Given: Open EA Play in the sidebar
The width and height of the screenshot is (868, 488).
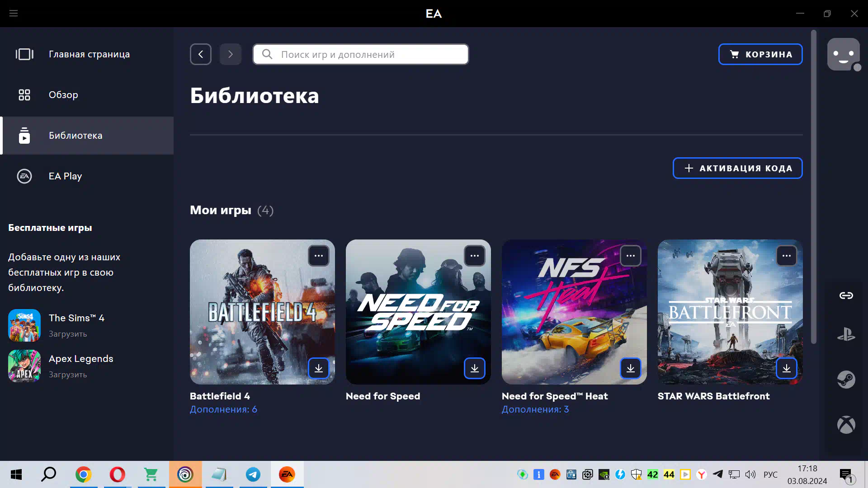Looking at the screenshot, I should coord(65,176).
